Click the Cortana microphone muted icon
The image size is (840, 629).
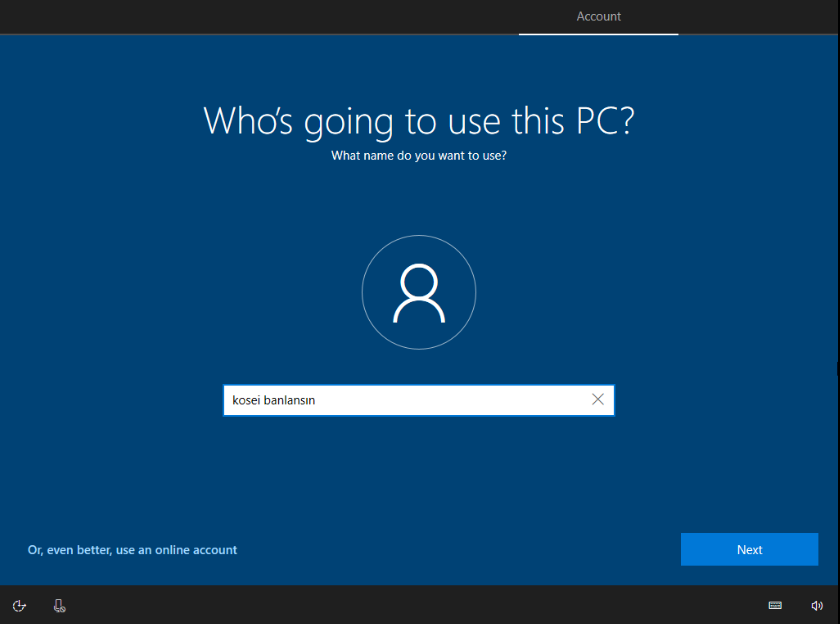tap(59, 605)
